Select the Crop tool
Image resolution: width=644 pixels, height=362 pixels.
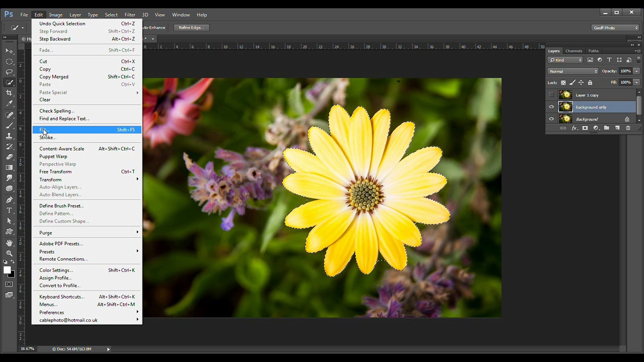[9, 93]
